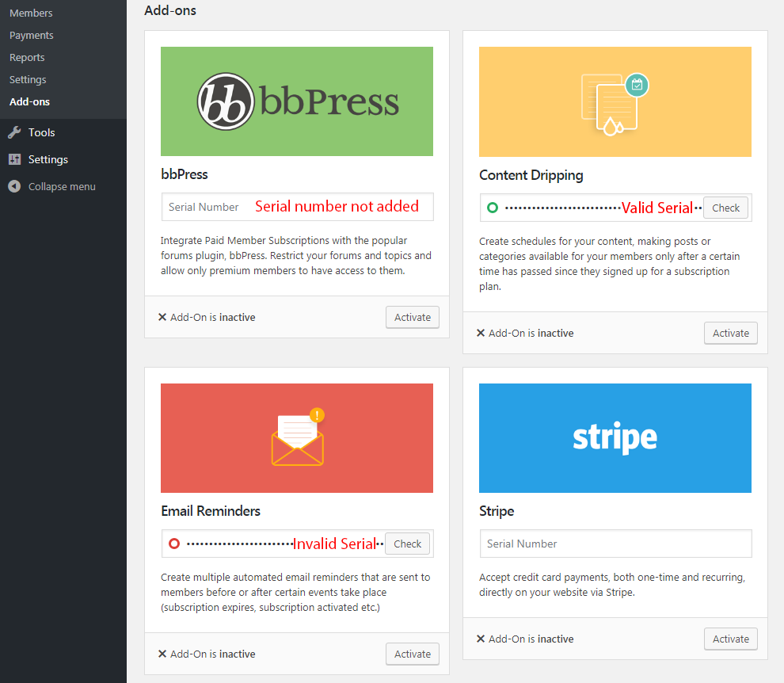Screen dimensions: 784x683
Task: Click Stripe 'Add-On is inactive' status text
Action: pyautogui.click(x=531, y=639)
